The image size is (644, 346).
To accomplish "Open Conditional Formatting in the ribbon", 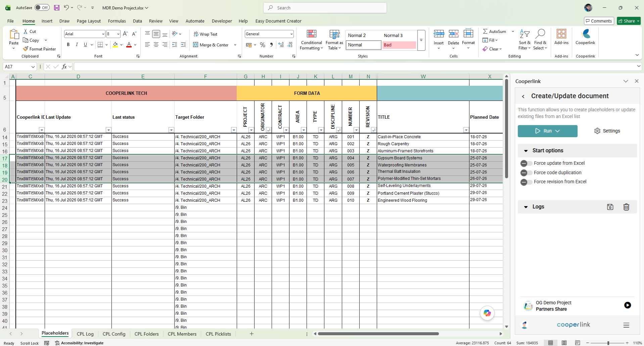I will point(312,40).
